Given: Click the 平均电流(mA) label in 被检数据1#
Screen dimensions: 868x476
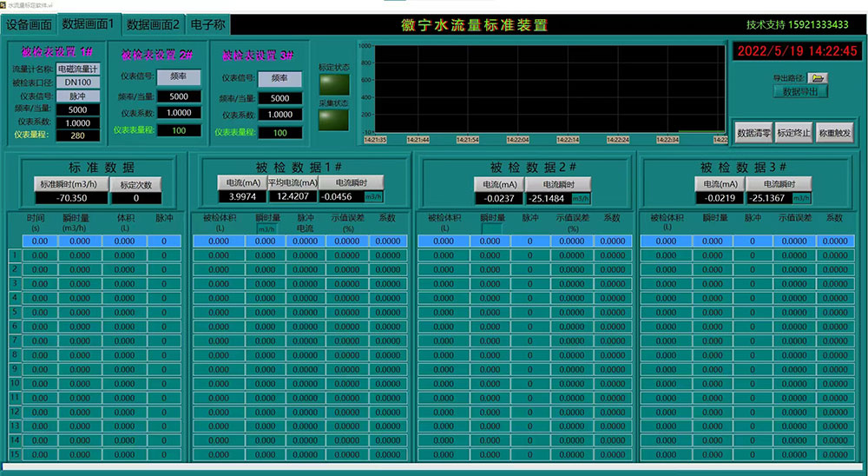Looking at the screenshot, I should [x=293, y=182].
